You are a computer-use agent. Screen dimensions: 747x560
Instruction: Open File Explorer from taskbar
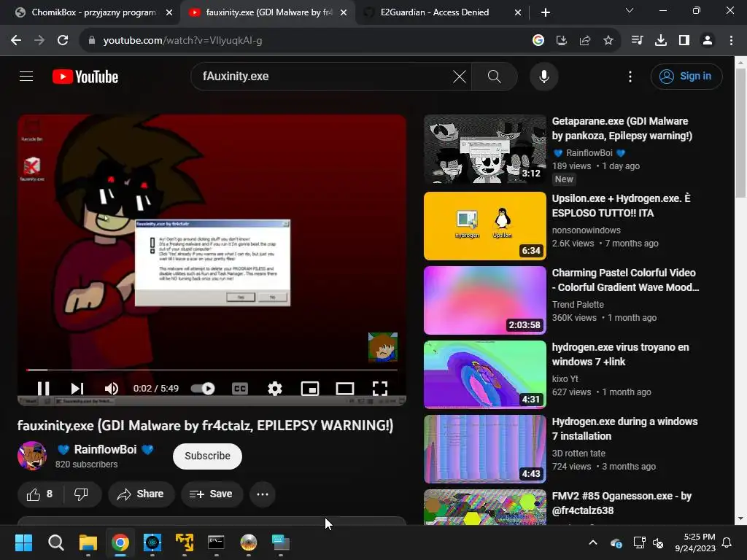(x=88, y=542)
